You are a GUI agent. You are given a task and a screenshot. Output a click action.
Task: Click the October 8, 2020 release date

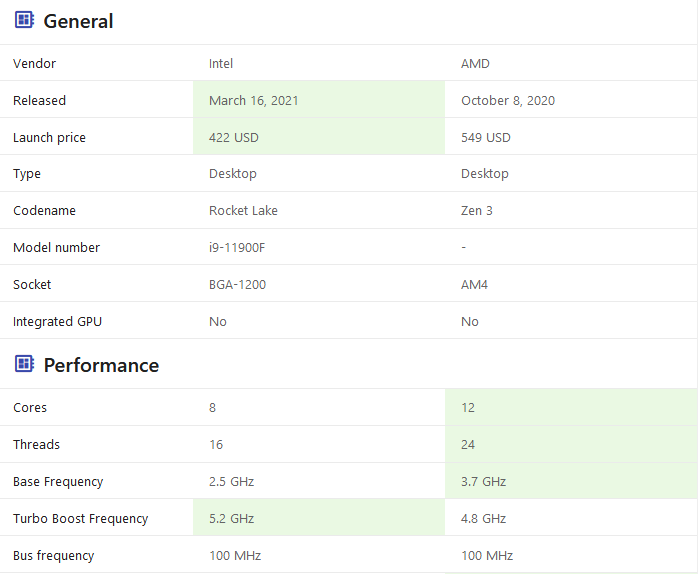click(507, 101)
